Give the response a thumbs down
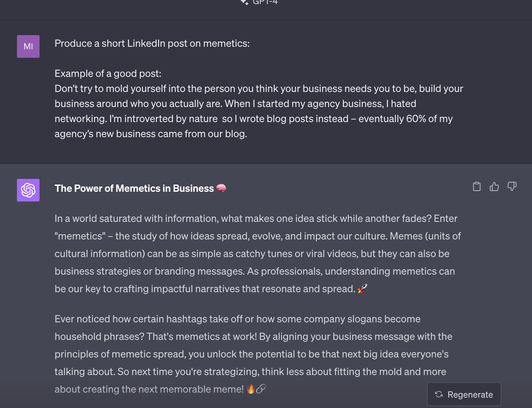 512,186
